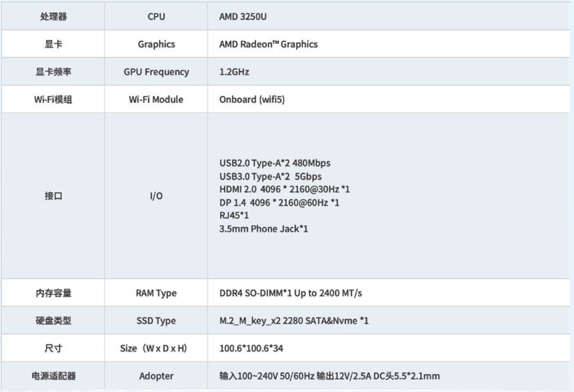Viewport: 574px width, 392px height.
Task: Click the 3.5mm Phone Jack*1 entry
Action: 264,229
